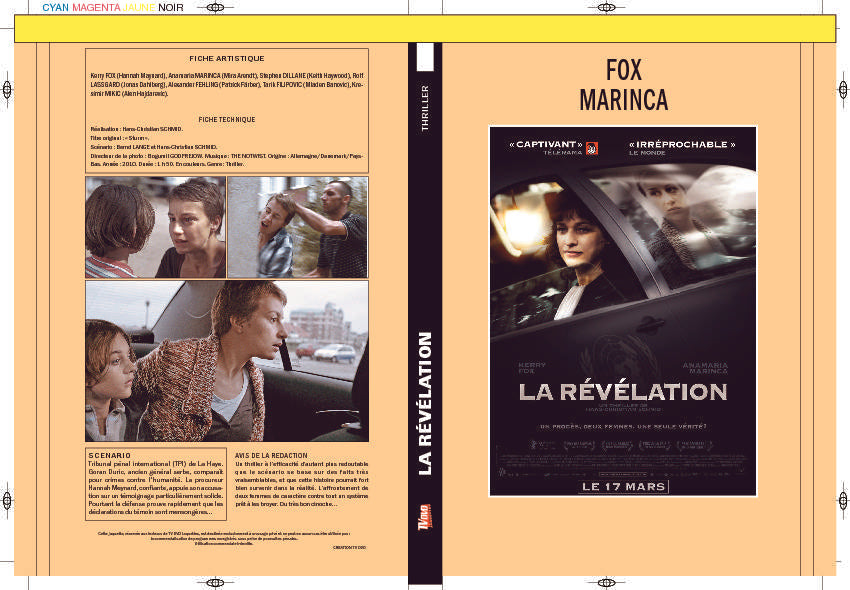
Task: Click the KERRY FOX name on the poster
Action: tap(532, 368)
